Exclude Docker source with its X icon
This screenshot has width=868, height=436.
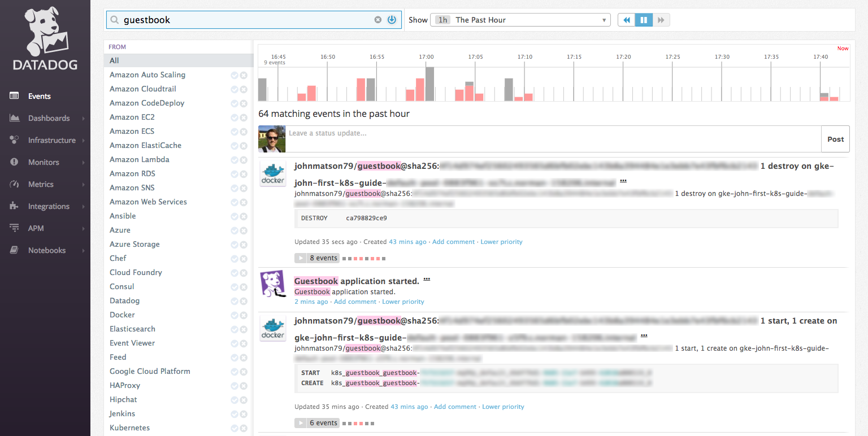(244, 315)
